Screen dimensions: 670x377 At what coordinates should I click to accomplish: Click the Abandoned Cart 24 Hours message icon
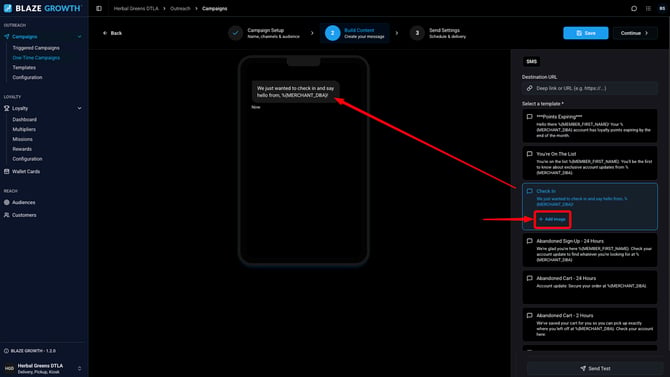[x=529, y=278]
